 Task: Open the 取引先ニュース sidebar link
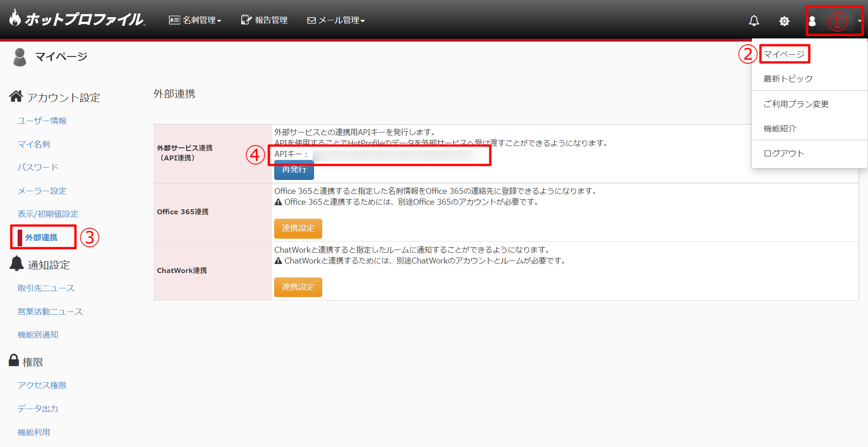click(x=46, y=288)
